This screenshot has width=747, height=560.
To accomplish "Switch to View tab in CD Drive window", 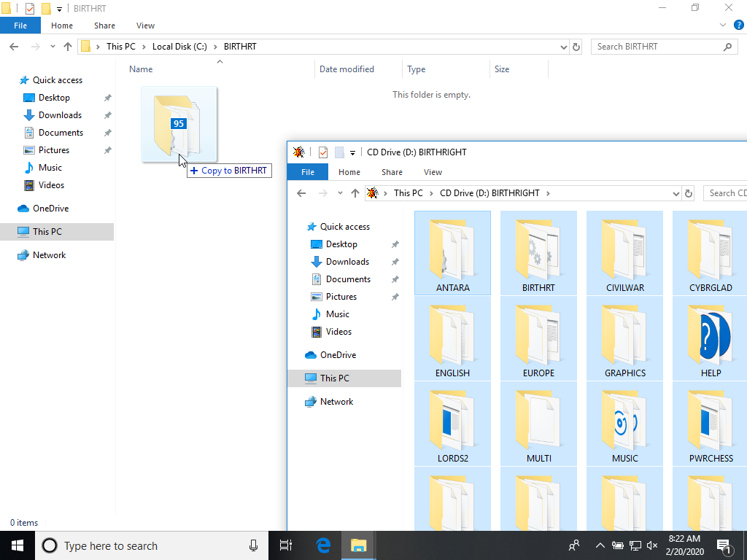I will pyautogui.click(x=433, y=172).
